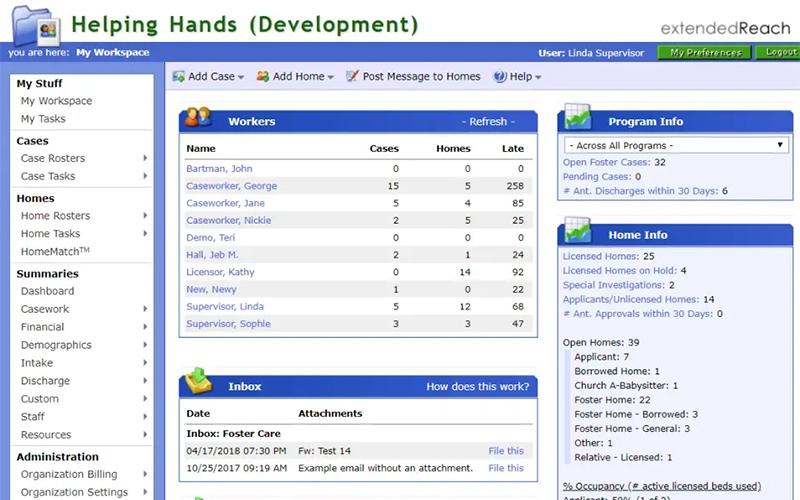Viewport: 800px width, 500px height.
Task: Open worker Bartman, John
Action: click(219, 169)
